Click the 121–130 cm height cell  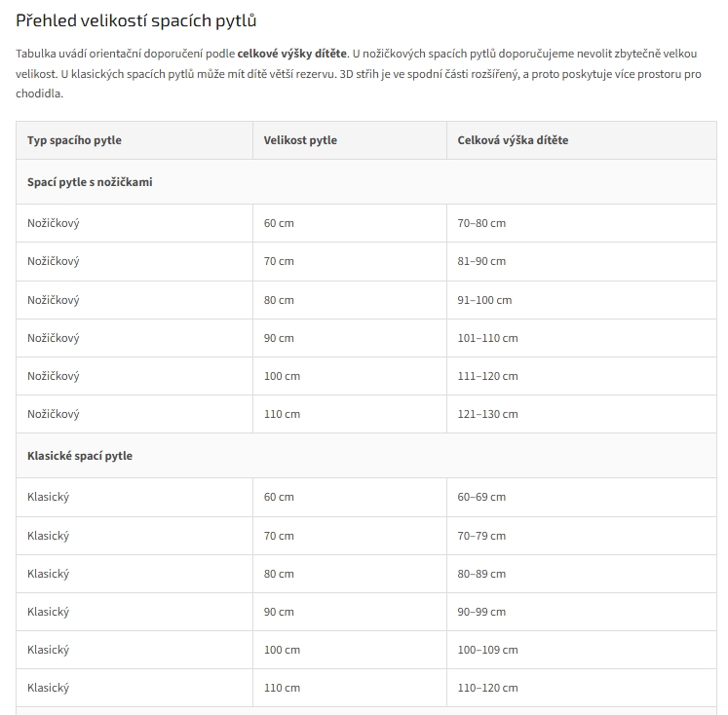pyautogui.click(x=582, y=414)
